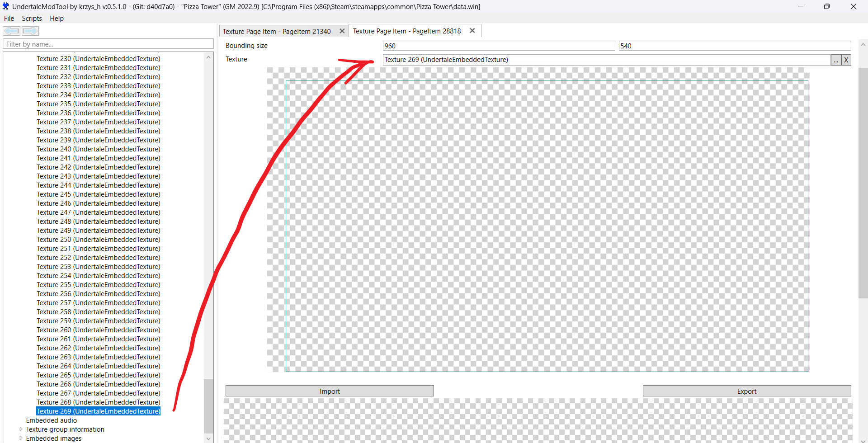
Task: Open the Scripts menu
Action: point(32,19)
